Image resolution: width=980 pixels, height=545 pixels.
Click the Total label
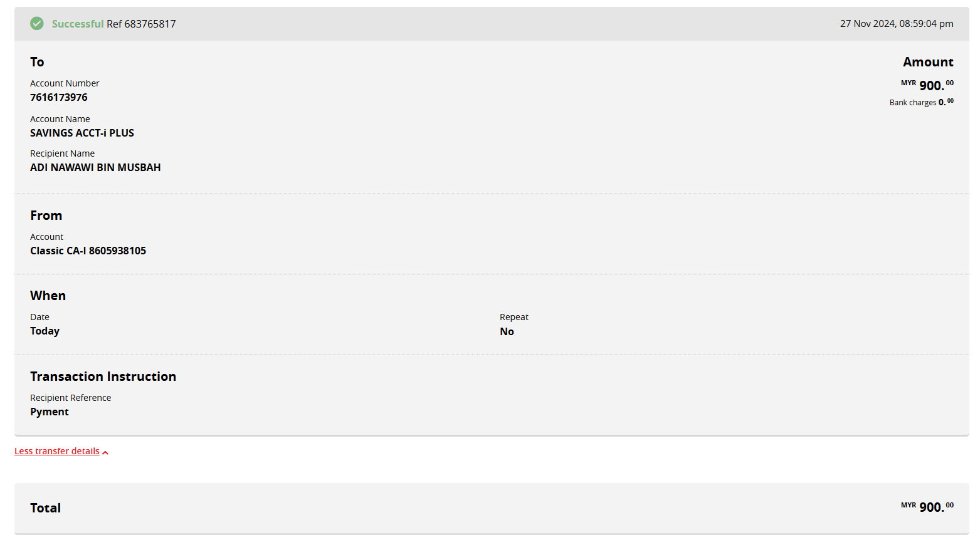coord(45,508)
